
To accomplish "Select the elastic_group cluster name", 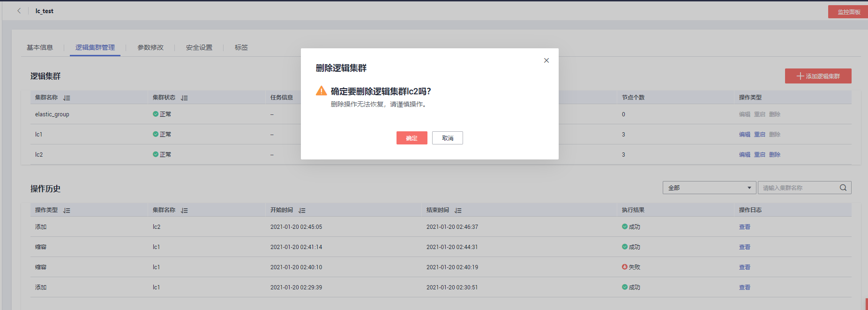I will click(x=52, y=114).
